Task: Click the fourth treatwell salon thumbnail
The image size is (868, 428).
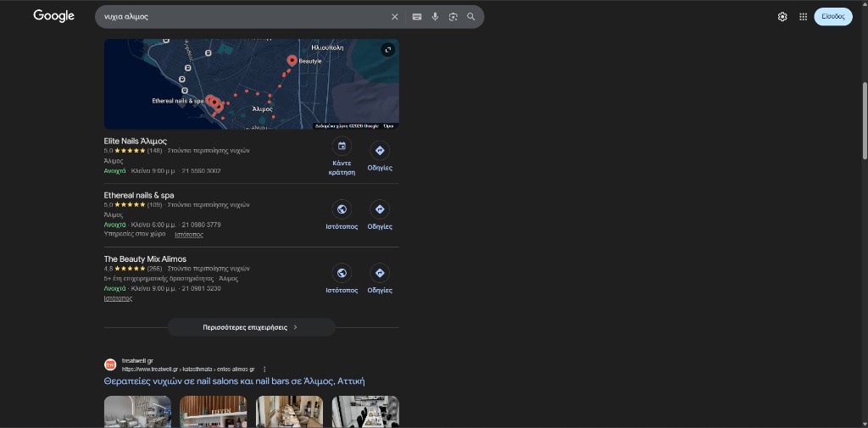Action: tap(365, 411)
